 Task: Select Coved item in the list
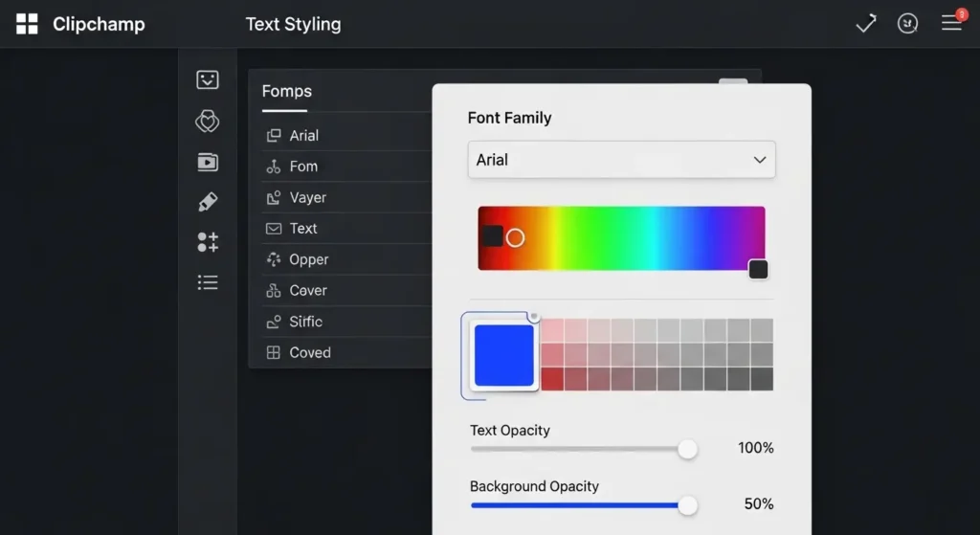click(310, 353)
